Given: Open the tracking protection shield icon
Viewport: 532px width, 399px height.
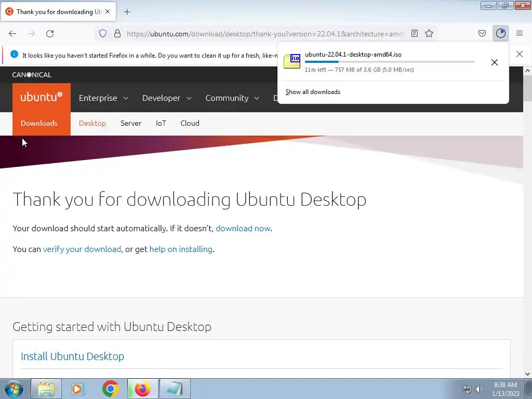Looking at the screenshot, I should click(x=103, y=34).
